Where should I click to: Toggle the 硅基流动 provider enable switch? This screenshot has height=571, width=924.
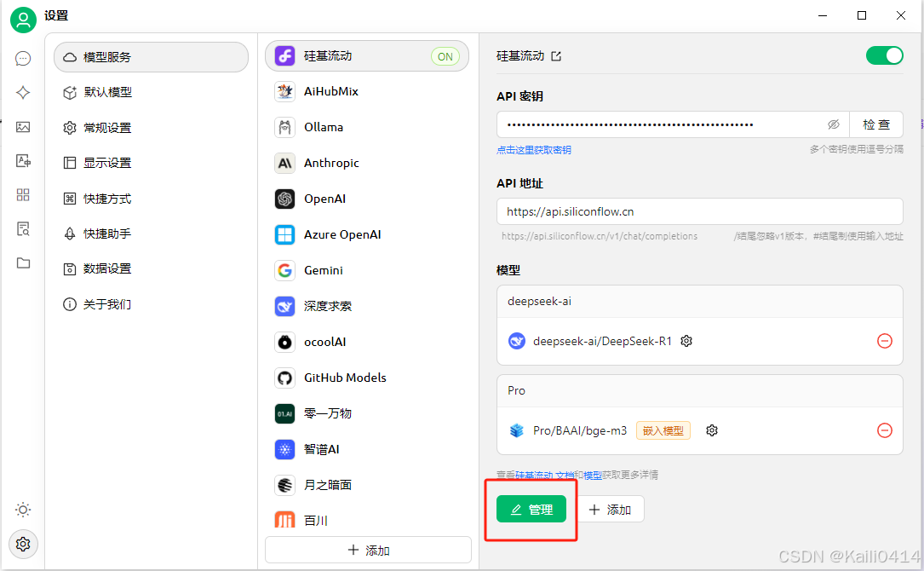click(884, 55)
